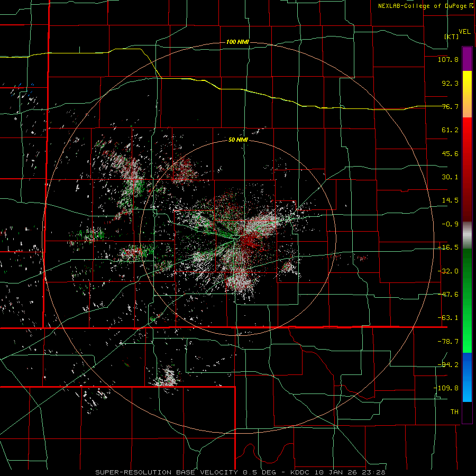
Task: Pick the gray-white segment of the color bar
Action: click(x=467, y=235)
